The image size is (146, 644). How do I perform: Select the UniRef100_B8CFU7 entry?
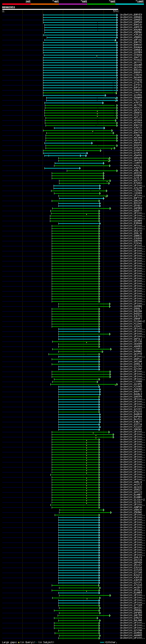[131, 180]
